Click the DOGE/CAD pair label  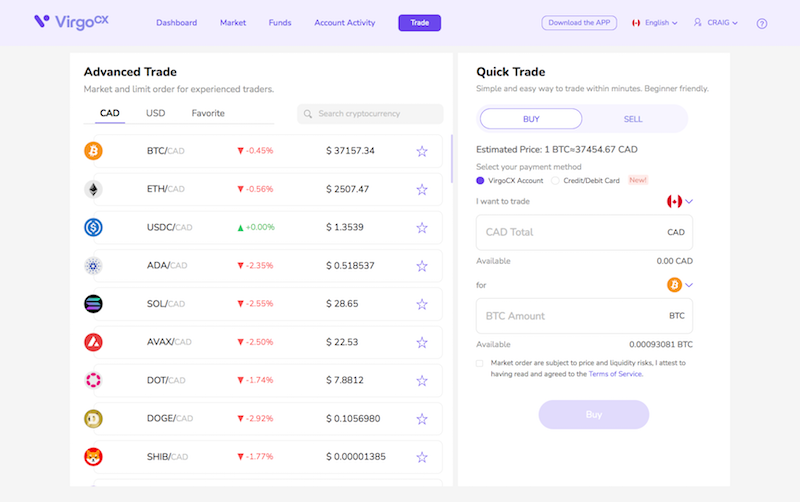coord(170,419)
